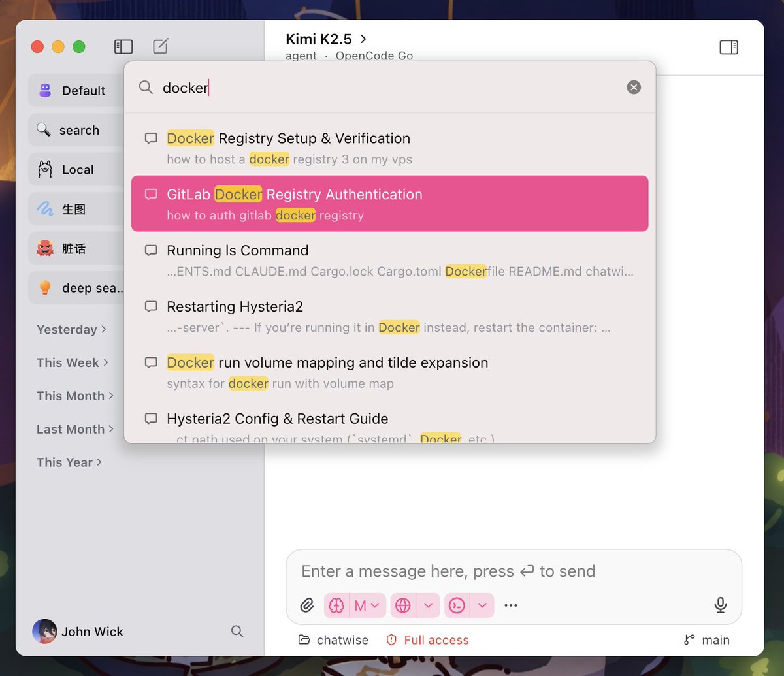Open the John Wick profile

[x=78, y=632]
